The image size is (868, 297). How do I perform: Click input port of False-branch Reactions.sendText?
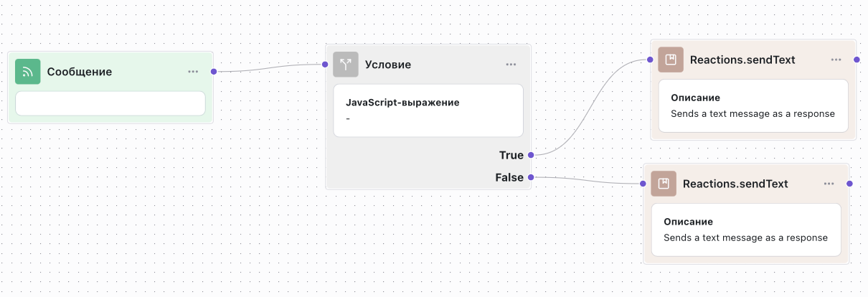643,184
